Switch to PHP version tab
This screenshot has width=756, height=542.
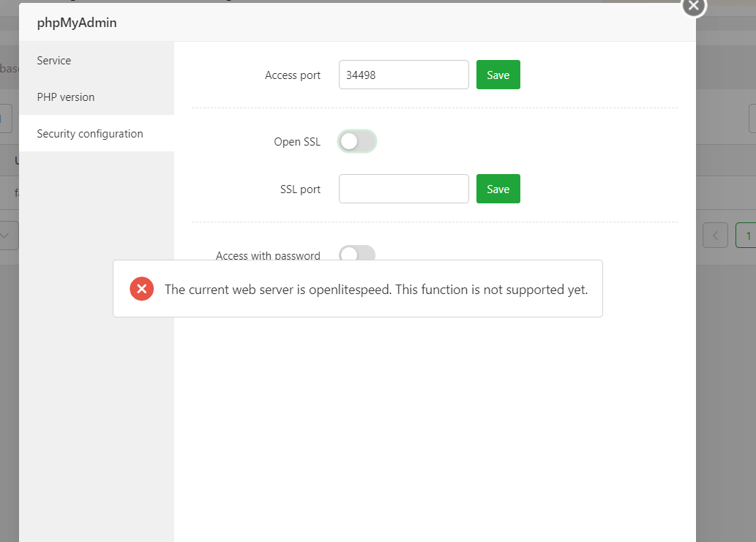point(97,97)
